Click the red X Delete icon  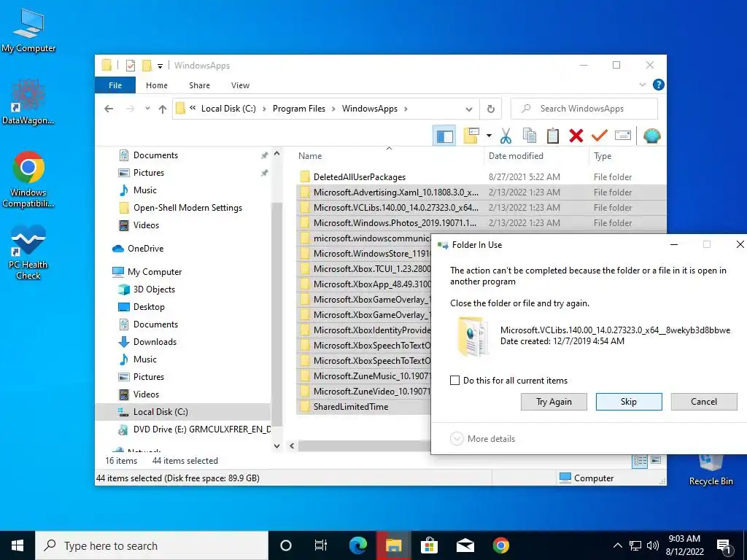click(576, 136)
